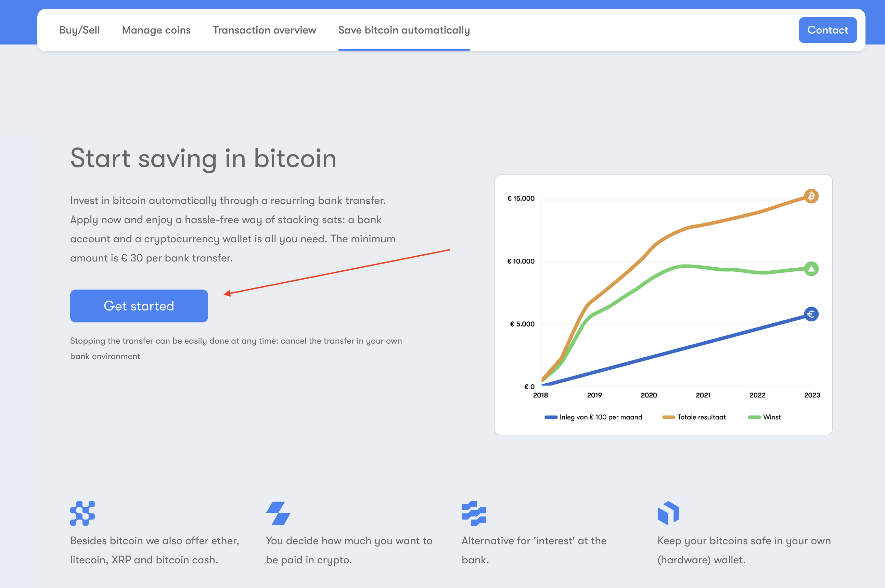Image resolution: width=885 pixels, height=588 pixels.
Task: Switch to the Buy/Sell tab
Action: [79, 30]
